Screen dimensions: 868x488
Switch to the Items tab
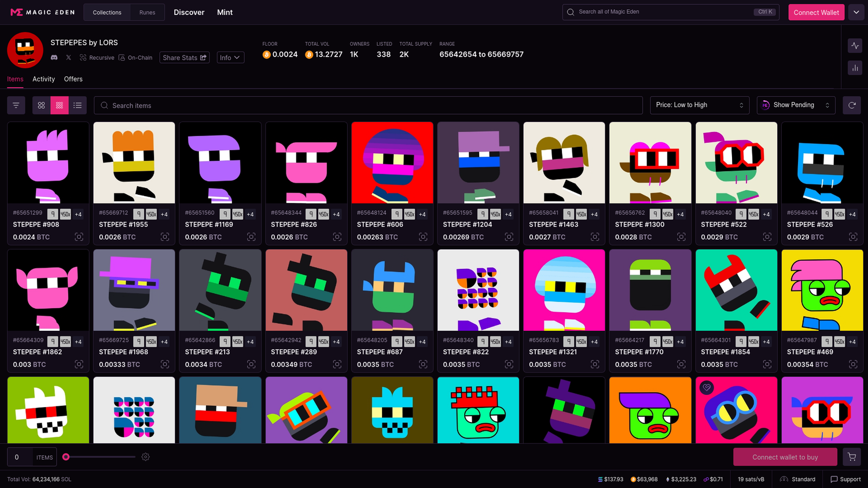pyautogui.click(x=15, y=79)
